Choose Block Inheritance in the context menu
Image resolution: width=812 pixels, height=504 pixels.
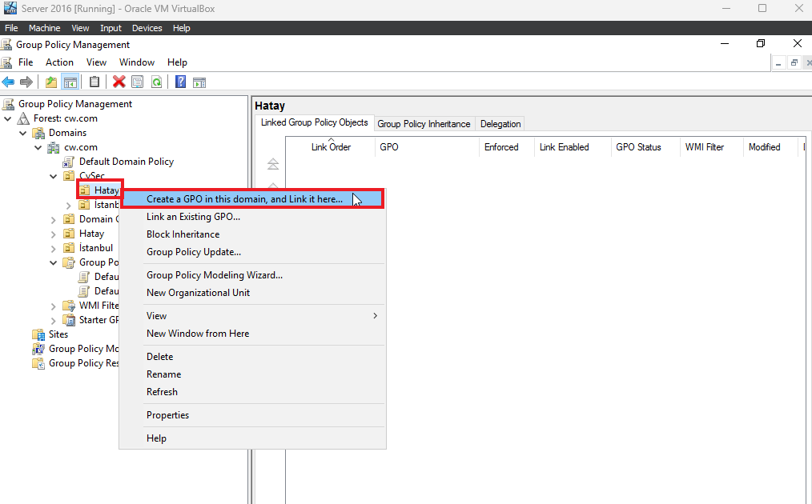pos(253,234)
